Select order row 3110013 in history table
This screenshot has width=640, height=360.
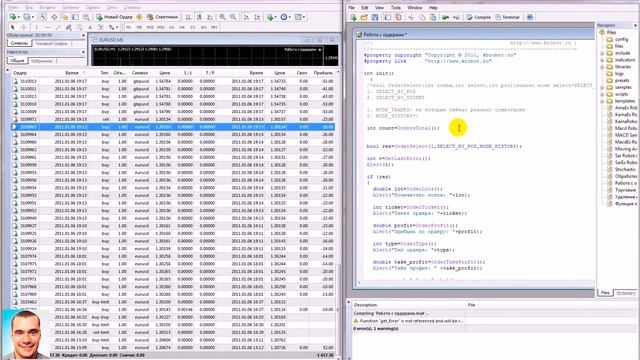pyautogui.click(x=173, y=81)
